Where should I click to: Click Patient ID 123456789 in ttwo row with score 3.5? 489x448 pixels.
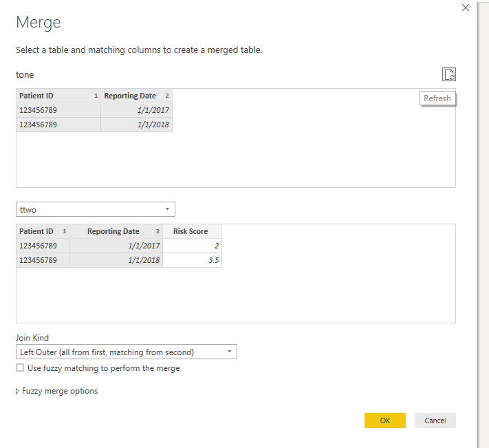(43, 260)
